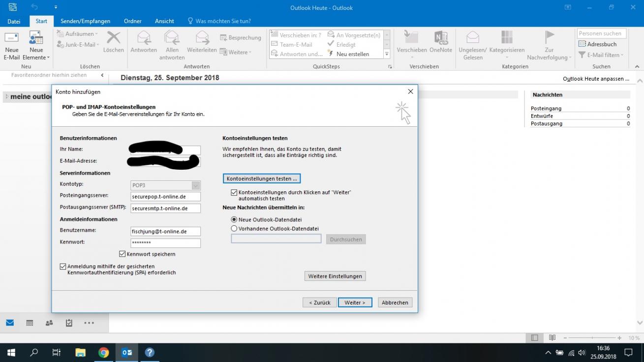Expand the QuickSteps gallery arrow
The width and height of the screenshot is (644, 362).
387,54
